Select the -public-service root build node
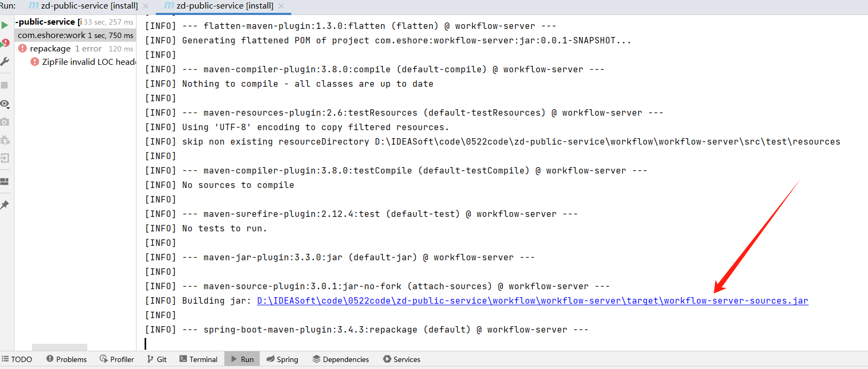The image size is (868, 369). coord(76,22)
